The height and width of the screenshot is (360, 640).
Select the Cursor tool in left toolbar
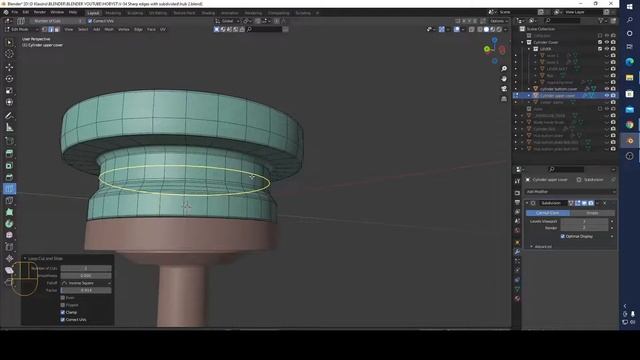tap(9, 54)
